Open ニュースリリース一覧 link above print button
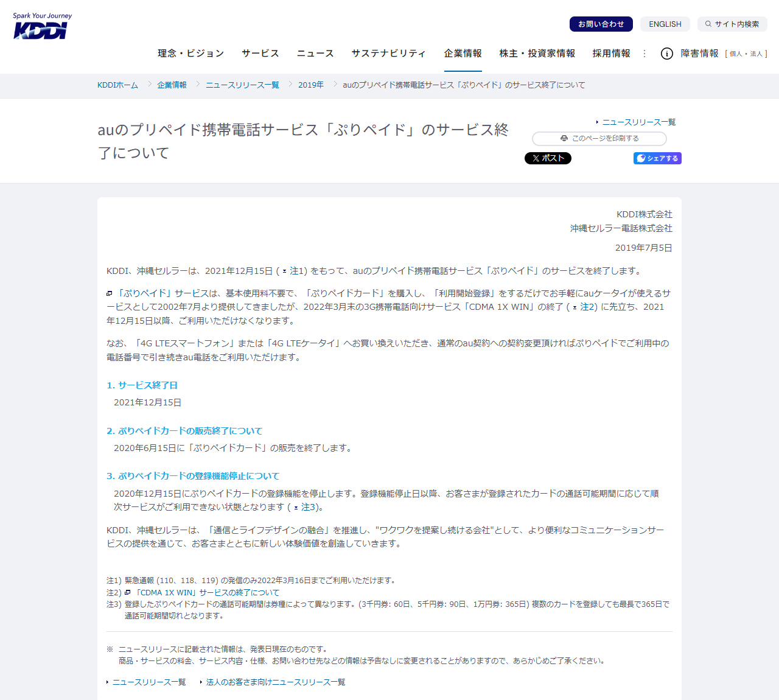The image size is (779, 700). (639, 122)
